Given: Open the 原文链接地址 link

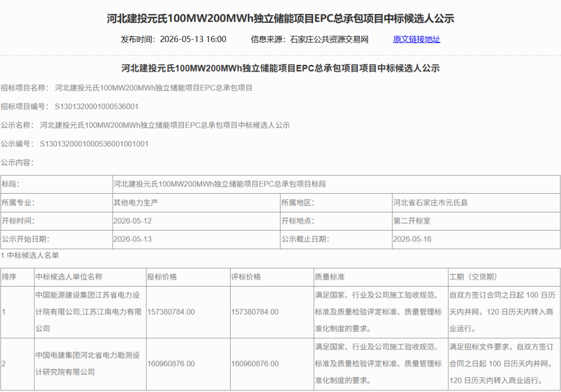Looking at the screenshot, I should point(417,39).
